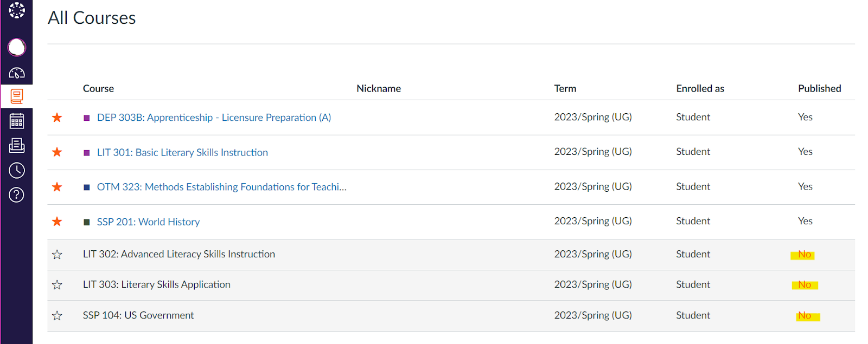The image size is (868, 344).
Task: Open the Help question mark icon
Action: point(16,194)
